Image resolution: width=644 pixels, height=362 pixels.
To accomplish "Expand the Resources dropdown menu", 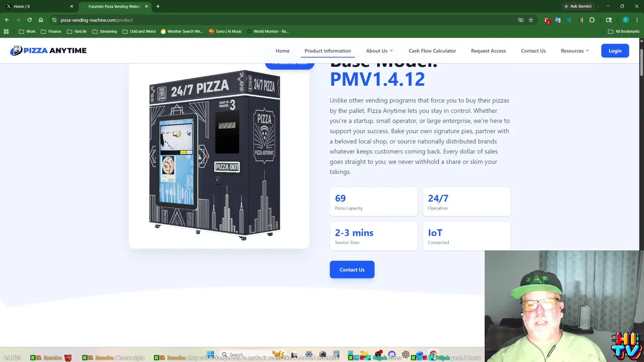I will [575, 51].
